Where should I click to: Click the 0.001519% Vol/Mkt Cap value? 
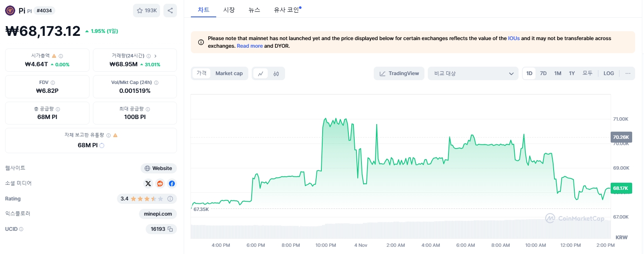[135, 91]
